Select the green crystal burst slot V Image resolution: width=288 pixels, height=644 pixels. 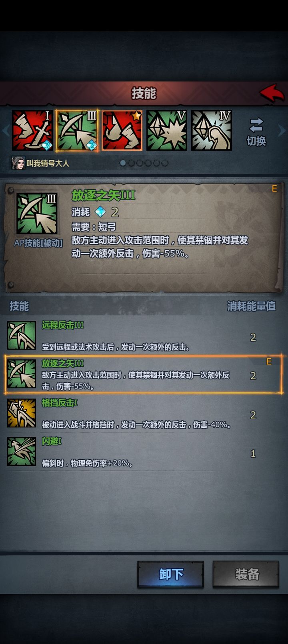pyautogui.click(x=167, y=131)
